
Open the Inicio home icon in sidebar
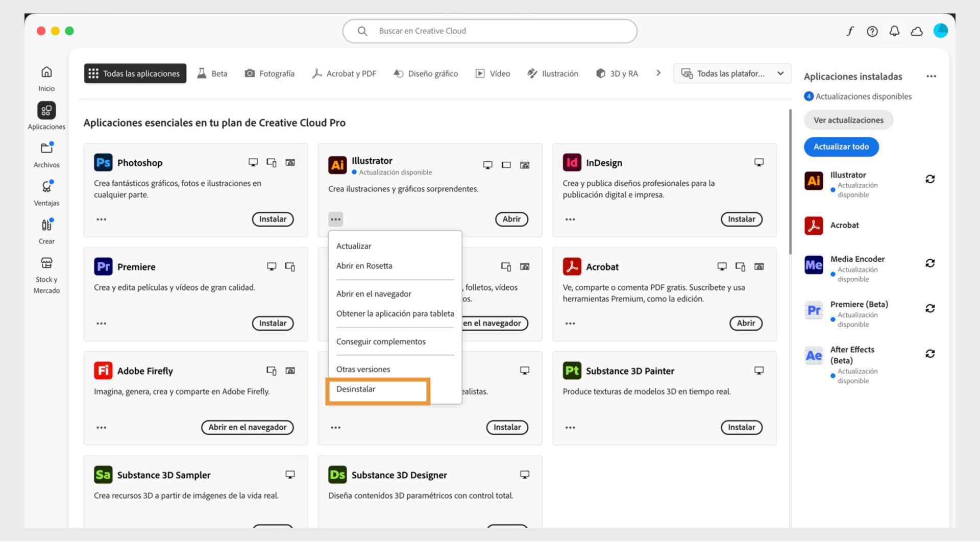coord(46,72)
